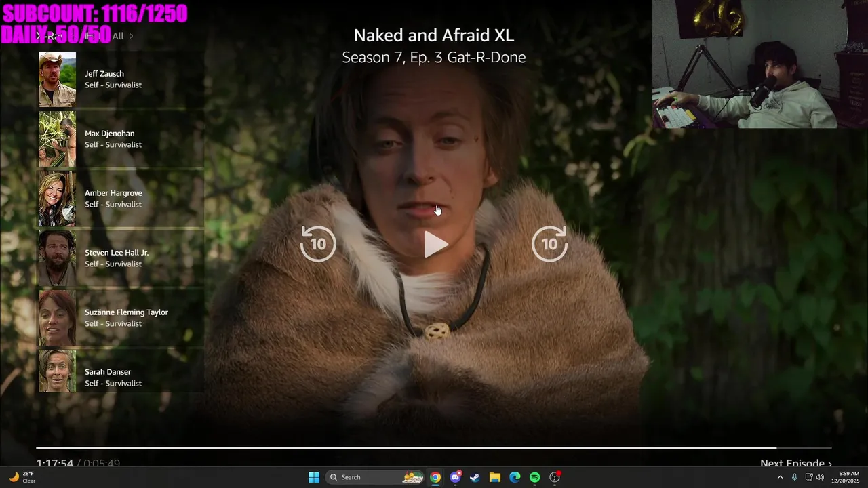Viewport: 868px width, 488px height.
Task: Open the Windows Start menu
Action: click(314, 477)
